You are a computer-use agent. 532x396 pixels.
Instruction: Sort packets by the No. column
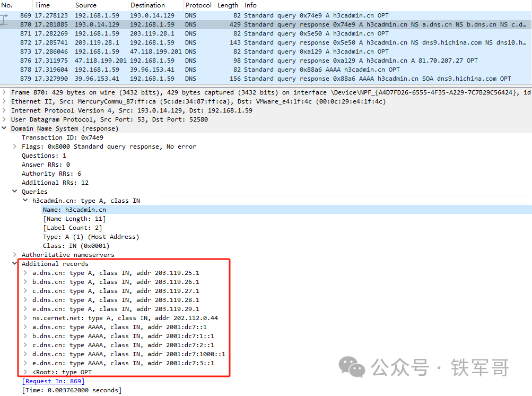pyautogui.click(x=16, y=5)
